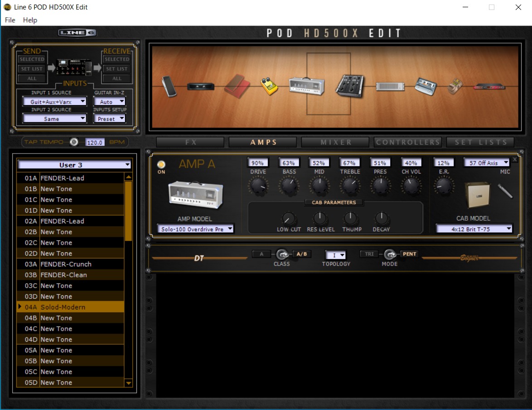
Task: Close the amp panel with X
Action: coord(515,159)
